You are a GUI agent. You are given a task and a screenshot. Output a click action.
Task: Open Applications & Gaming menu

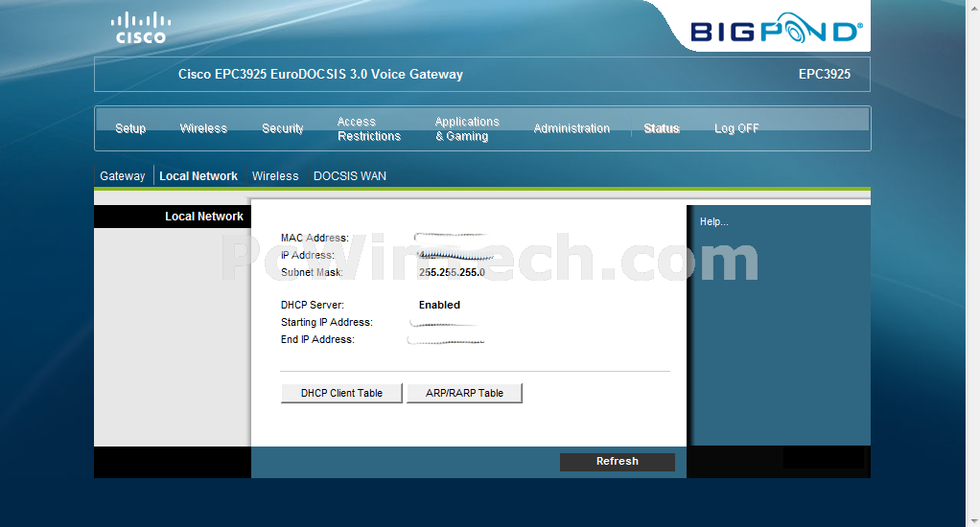(x=467, y=128)
